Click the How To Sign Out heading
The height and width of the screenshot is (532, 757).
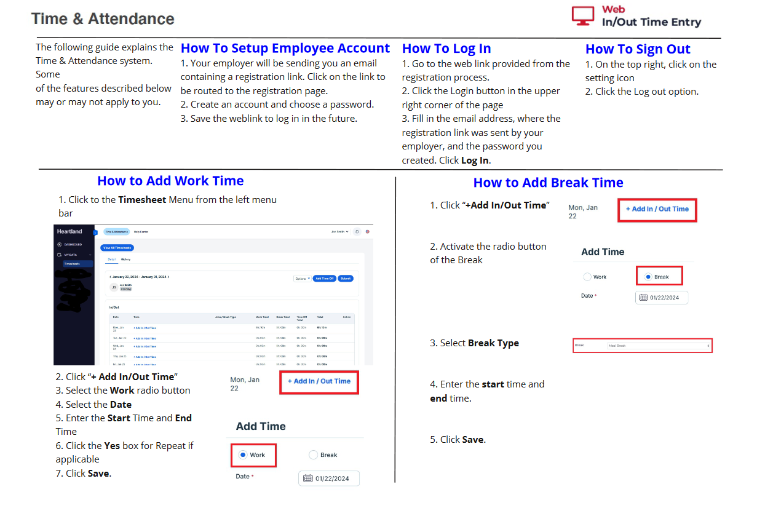pos(638,49)
